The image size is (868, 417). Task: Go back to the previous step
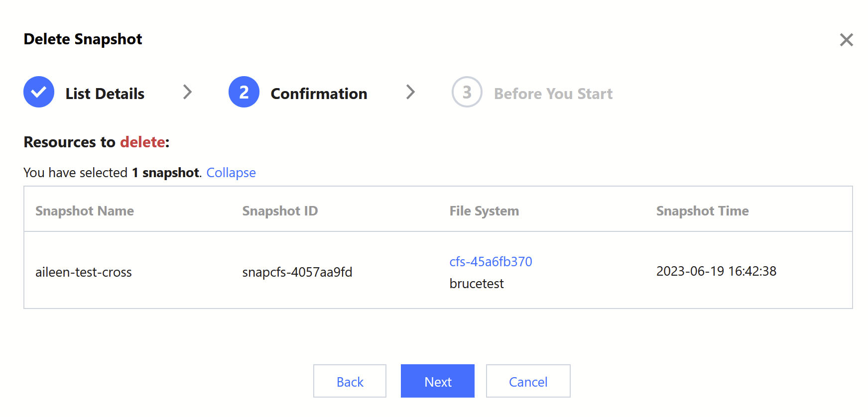coord(350,381)
